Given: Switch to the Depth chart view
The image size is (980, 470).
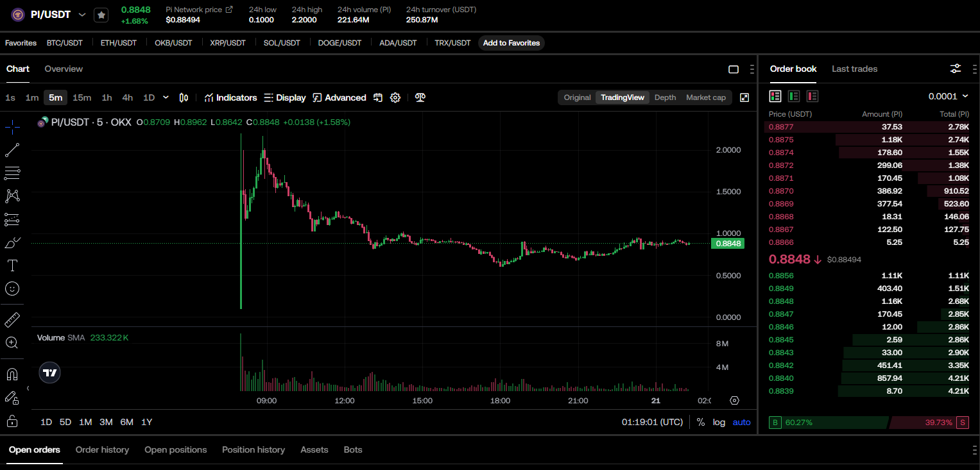Looking at the screenshot, I should [x=665, y=97].
